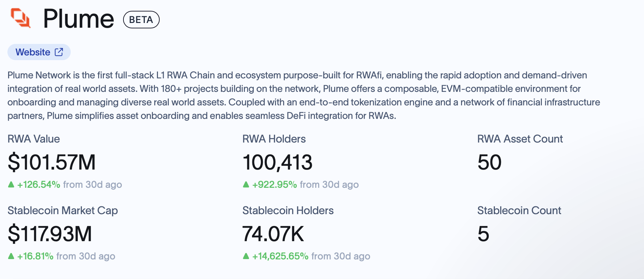This screenshot has width=644, height=279.
Task: Click the green triangle beside +16.81%
Action: tap(11, 256)
